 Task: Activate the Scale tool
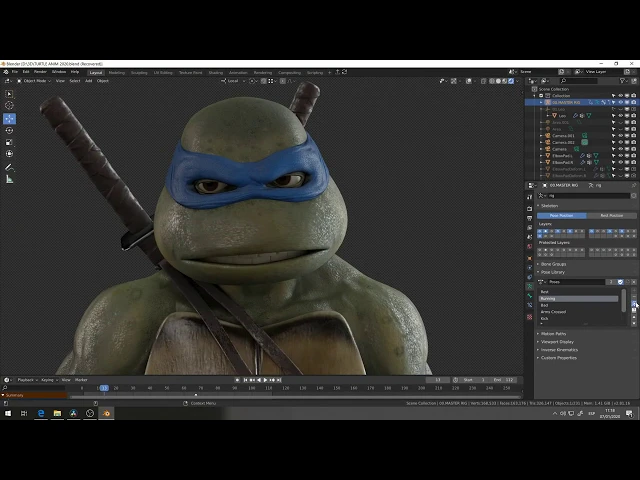(x=9, y=142)
